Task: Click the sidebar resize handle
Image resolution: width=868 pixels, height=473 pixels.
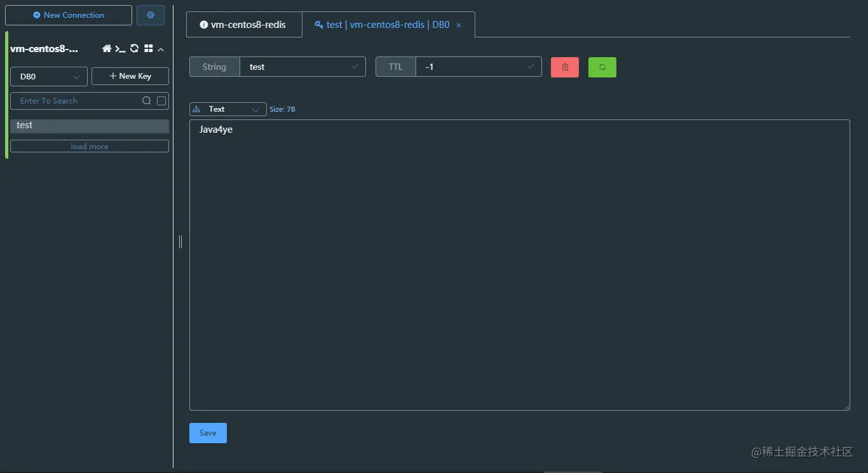Action: click(x=180, y=241)
